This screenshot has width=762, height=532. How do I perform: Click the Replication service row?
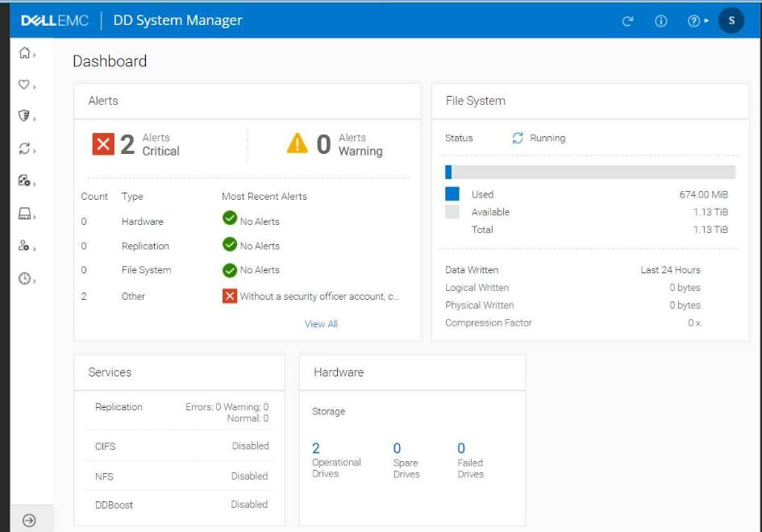(179, 412)
